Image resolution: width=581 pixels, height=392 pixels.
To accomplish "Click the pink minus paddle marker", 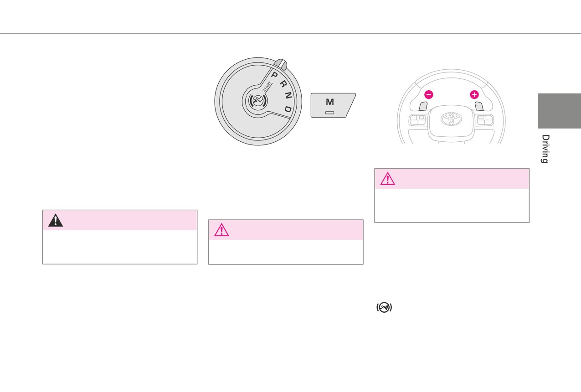I will coord(429,94).
